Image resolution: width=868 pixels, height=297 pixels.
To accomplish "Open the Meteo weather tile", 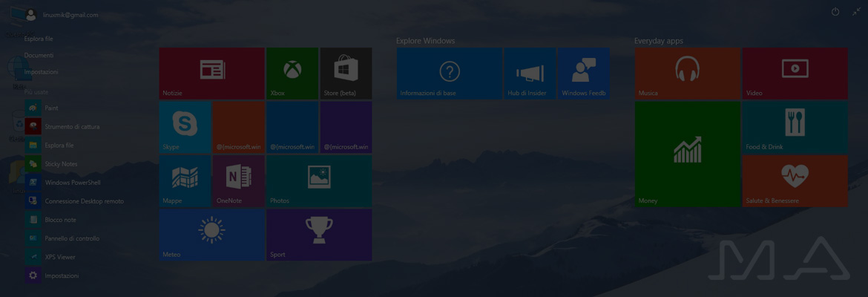I will pos(211,235).
